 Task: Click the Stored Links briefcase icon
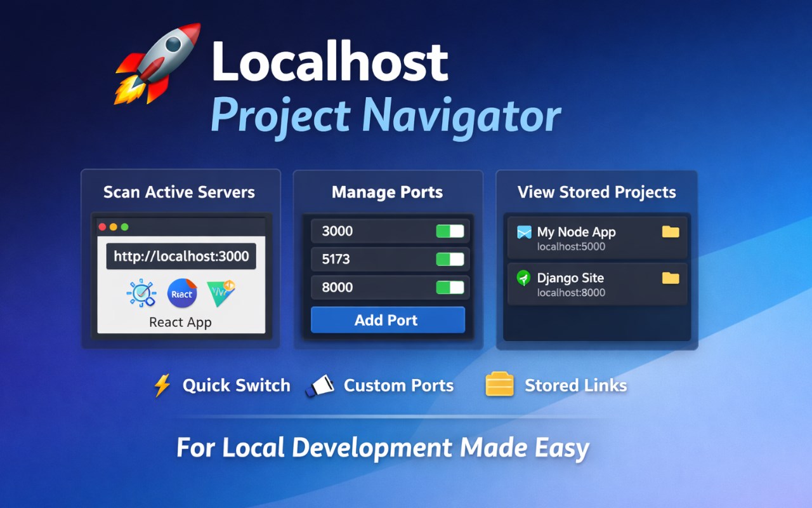(x=501, y=384)
